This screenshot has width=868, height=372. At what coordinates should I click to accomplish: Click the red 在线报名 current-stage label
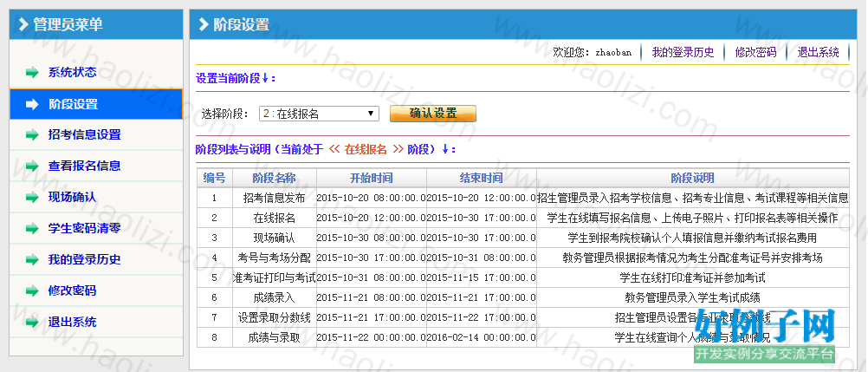[366, 150]
